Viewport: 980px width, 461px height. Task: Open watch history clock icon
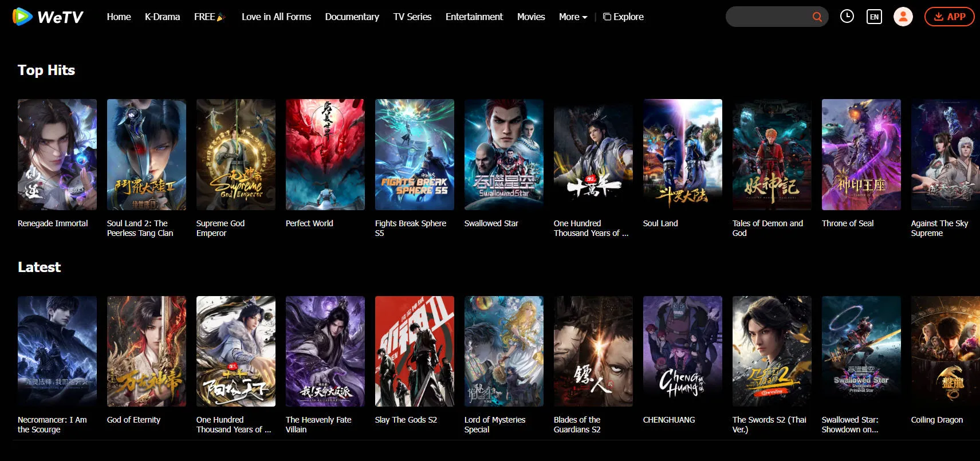click(847, 17)
